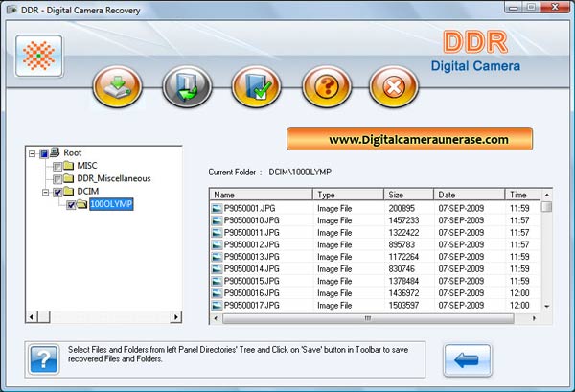Click folder tree scroll-left arrow
The image size is (575, 392).
pos(32,317)
